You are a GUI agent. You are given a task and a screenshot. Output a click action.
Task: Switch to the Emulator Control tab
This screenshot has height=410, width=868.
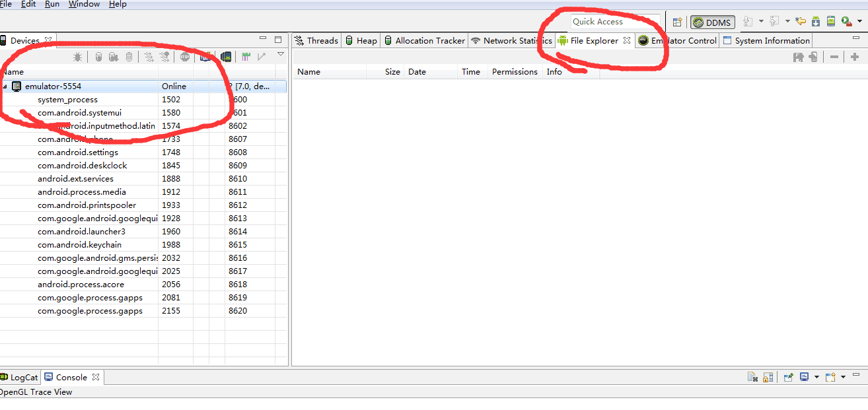pos(677,40)
